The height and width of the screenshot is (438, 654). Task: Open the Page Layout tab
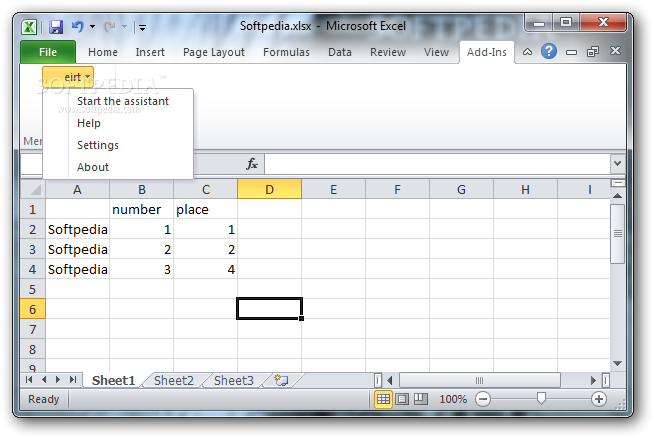pos(214,52)
